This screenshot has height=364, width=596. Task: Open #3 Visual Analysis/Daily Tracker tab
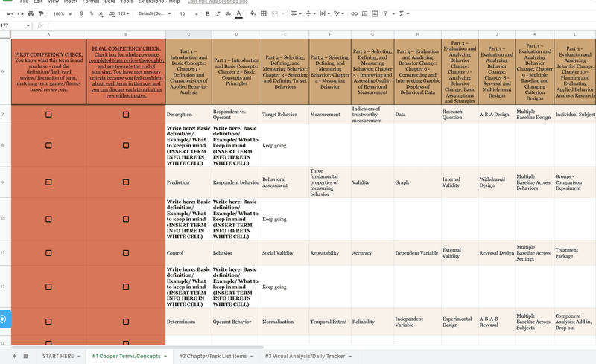tap(305, 356)
